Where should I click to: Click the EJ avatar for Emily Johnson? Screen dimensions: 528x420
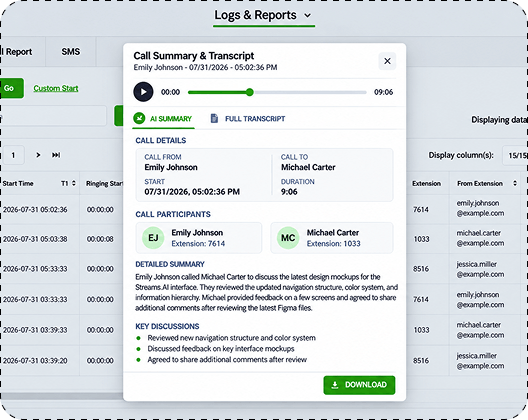coord(153,238)
